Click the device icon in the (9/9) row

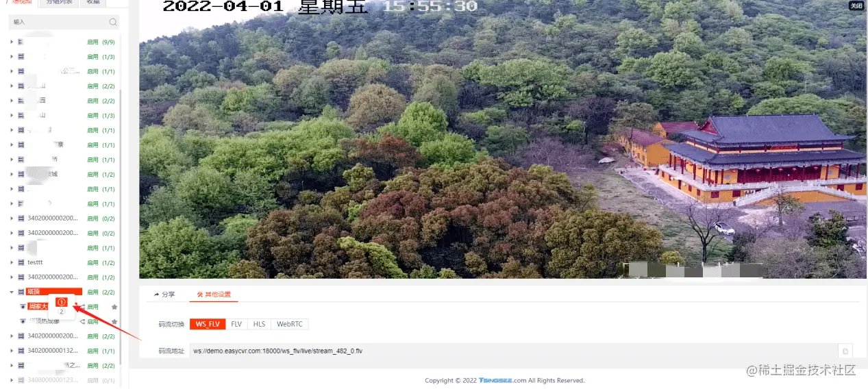point(21,42)
